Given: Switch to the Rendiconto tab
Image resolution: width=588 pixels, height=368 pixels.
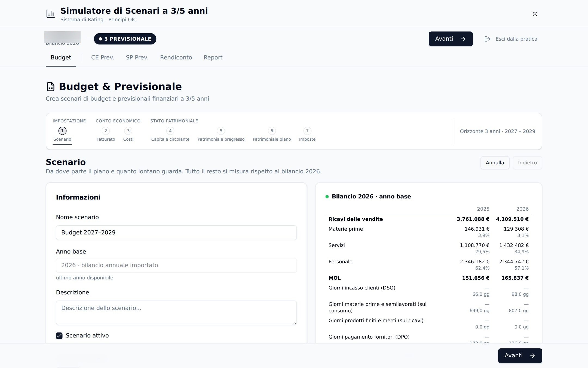Looking at the screenshot, I should pos(176,58).
